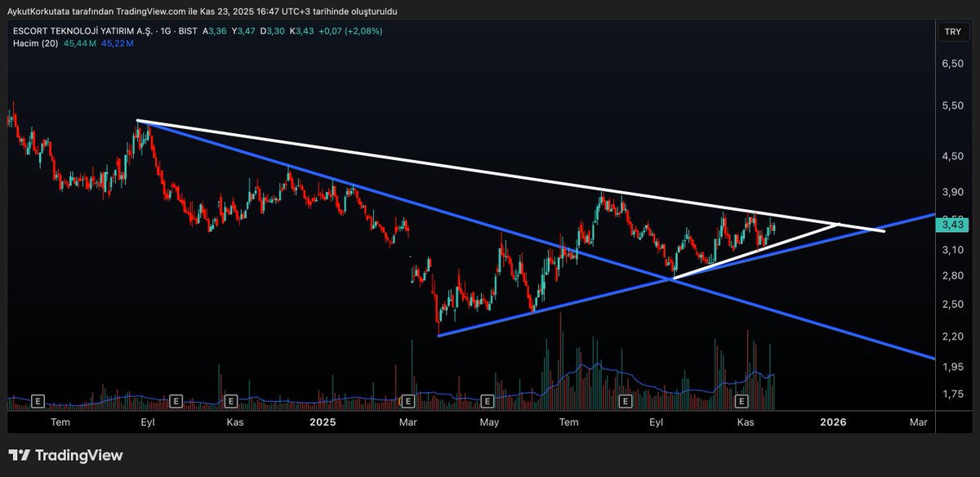The height and width of the screenshot is (477, 980).
Task: Click the 3,90 price axis label
Action: coord(952,192)
